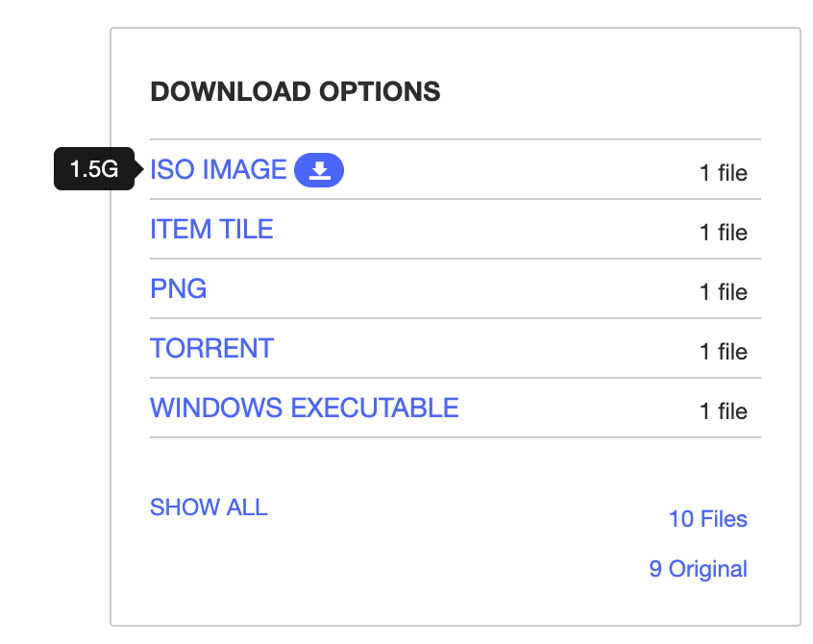This screenshot has height=644, width=813.
Task: Choose the WINDOWS EXECUTABLE download
Action: click(304, 409)
